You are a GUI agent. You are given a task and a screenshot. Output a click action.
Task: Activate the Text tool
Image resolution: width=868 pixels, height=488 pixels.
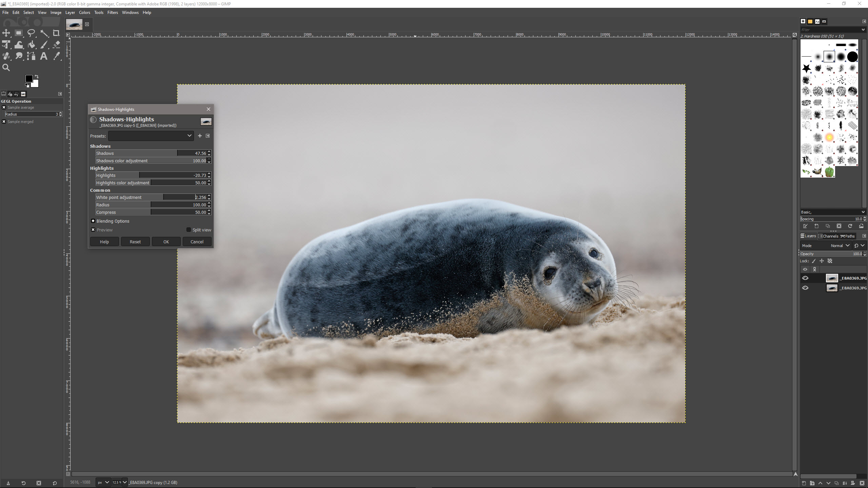coord(44,56)
